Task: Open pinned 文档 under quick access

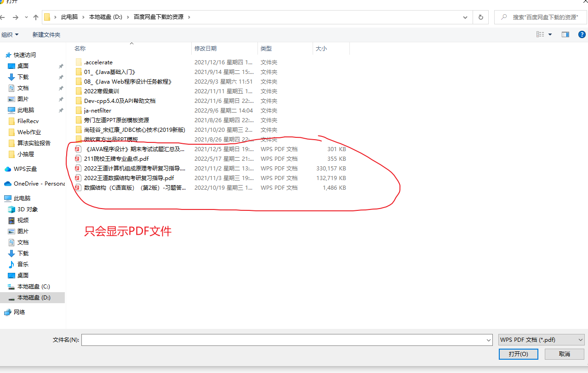Action: tap(23, 88)
